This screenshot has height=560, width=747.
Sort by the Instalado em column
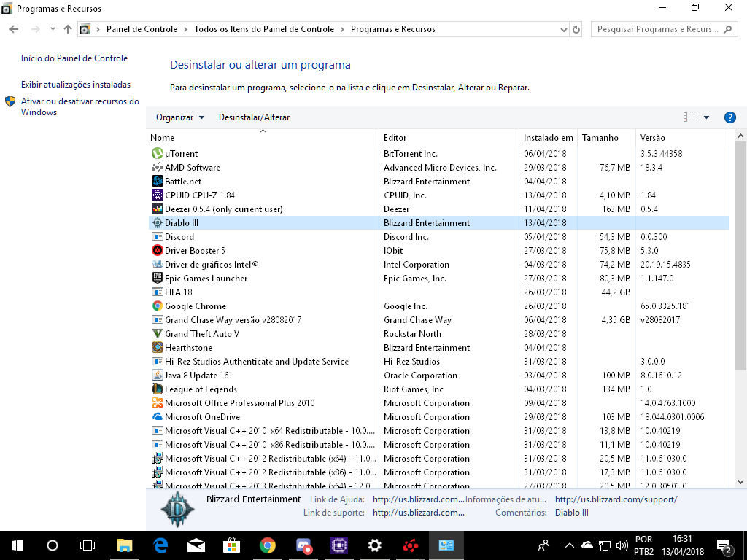pos(548,137)
